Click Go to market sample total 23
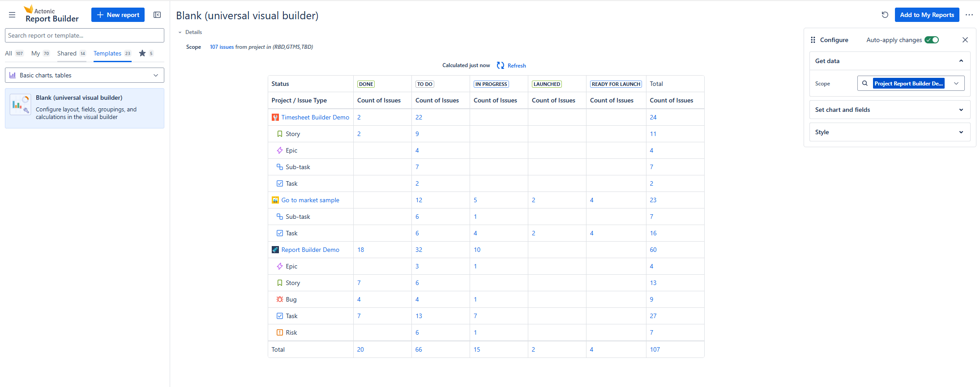980x387 pixels. click(x=653, y=200)
